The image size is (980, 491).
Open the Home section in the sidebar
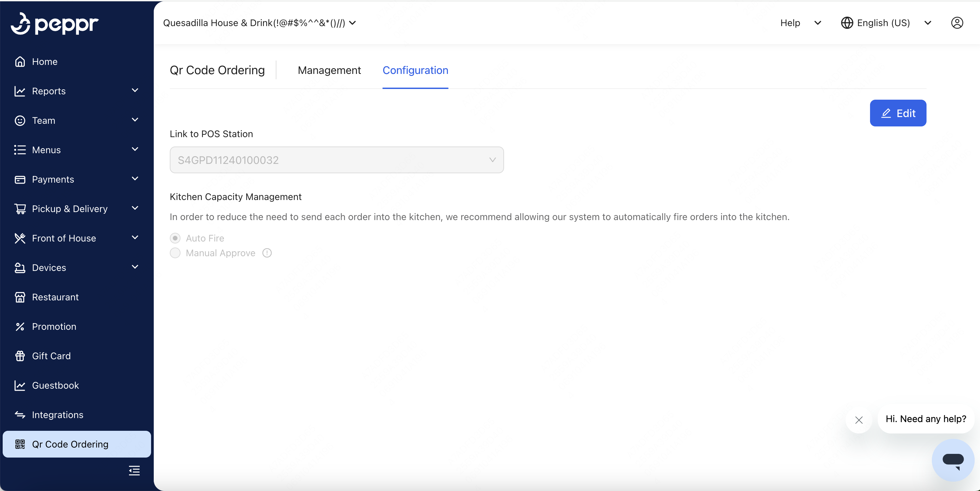(44, 62)
